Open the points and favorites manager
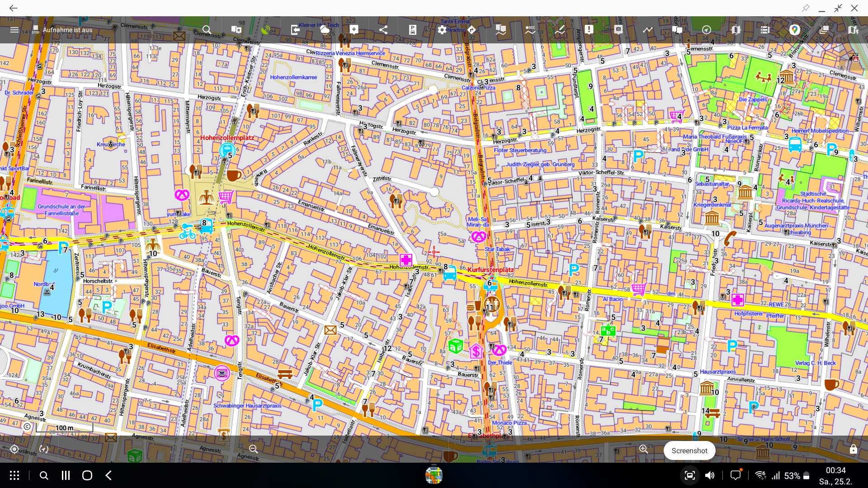868x488 pixels. coord(236,30)
